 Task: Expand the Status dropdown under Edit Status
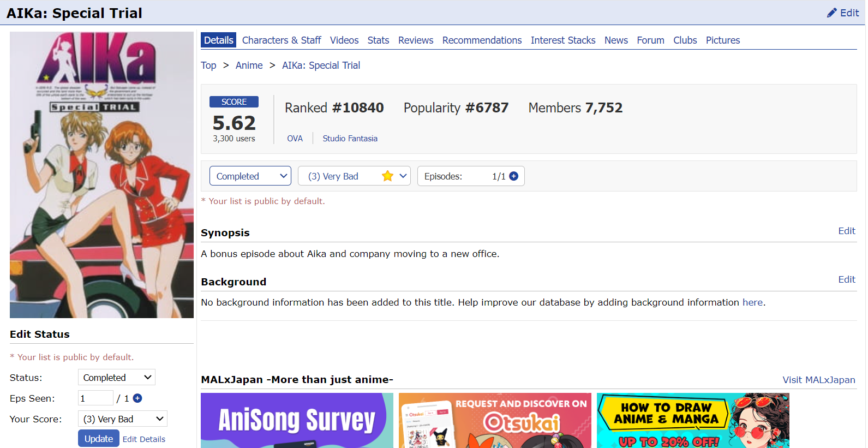click(117, 377)
